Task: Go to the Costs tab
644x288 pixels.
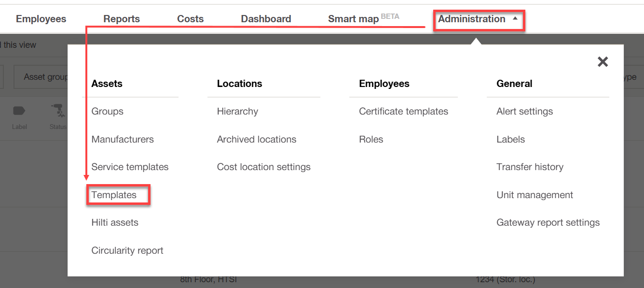Action: (x=191, y=19)
